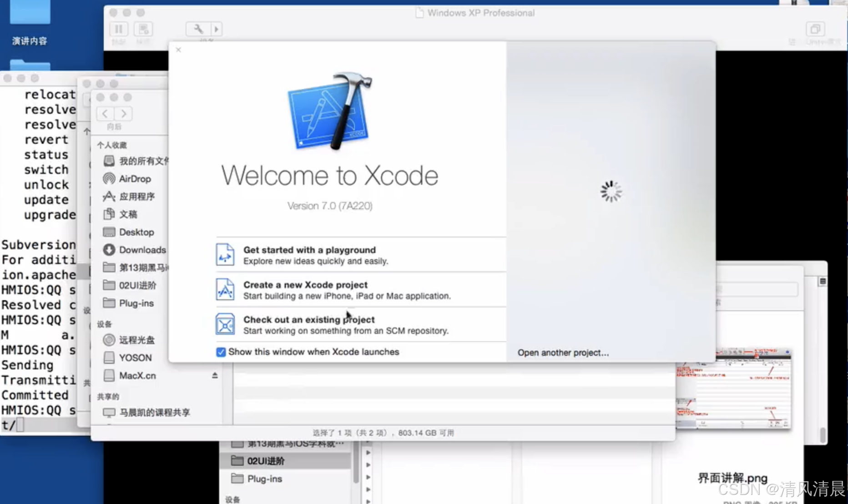The width and height of the screenshot is (848, 504).
Task: Click the Terminal command input line
Action: [x=39, y=425]
